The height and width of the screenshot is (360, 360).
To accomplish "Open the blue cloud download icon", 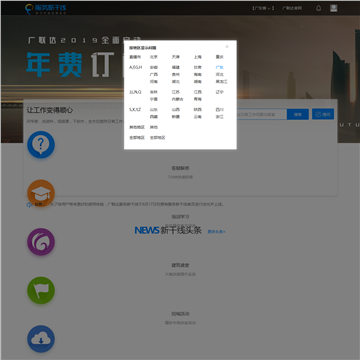I will (x=41, y=339).
